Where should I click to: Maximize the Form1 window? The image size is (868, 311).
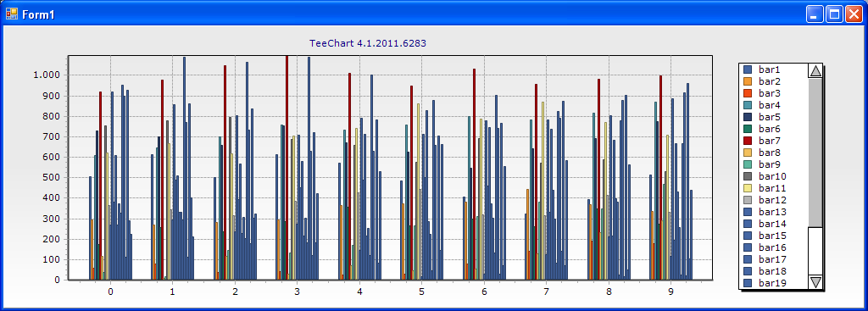834,14
